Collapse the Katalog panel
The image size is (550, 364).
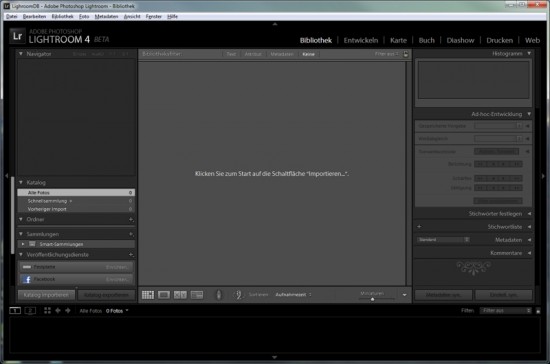[x=21, y=182]
